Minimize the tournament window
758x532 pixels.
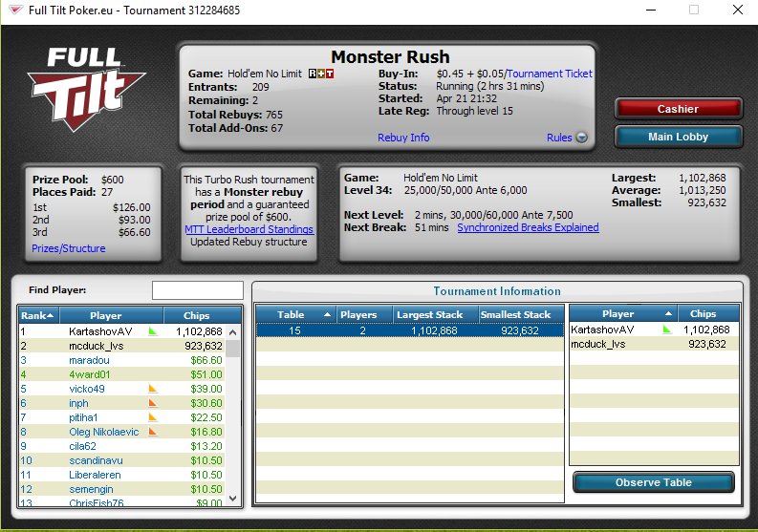click(651, 10)
